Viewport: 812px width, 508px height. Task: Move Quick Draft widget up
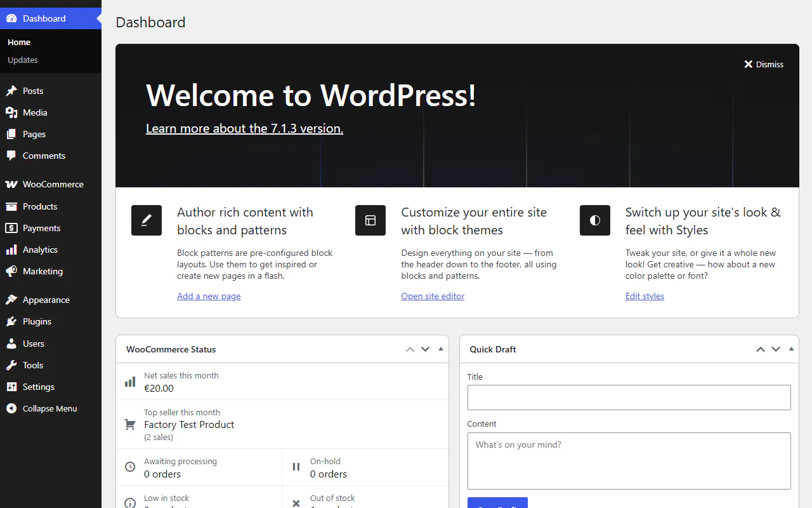pyautogui.click(x=760, y=349)
